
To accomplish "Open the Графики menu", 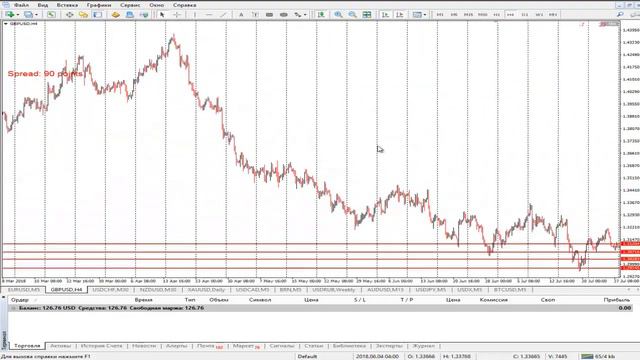I will coord(99,5).
